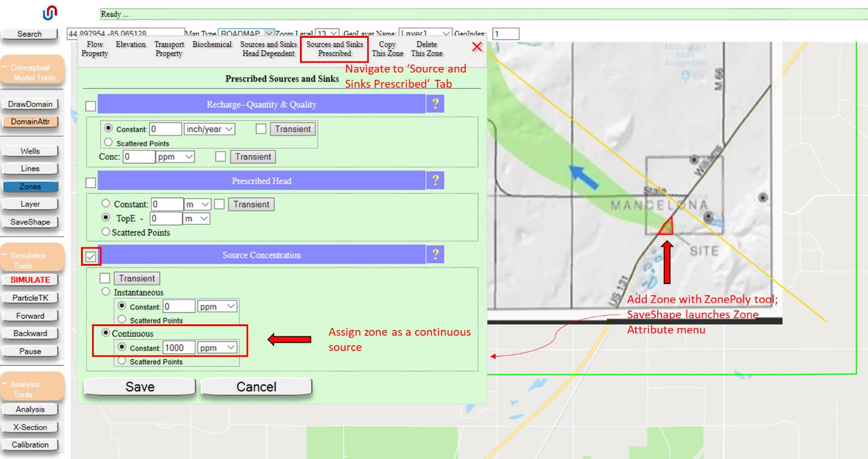
Task: Click the ParticleTK button
Action: pyautogui.click(x=30, y=298)
